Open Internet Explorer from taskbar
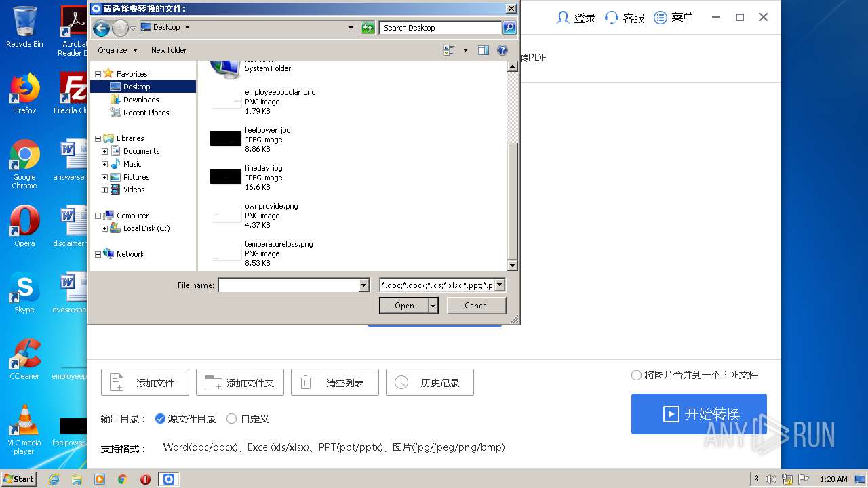Viewport: 868px width, 488px height. [x=54, y=479]
